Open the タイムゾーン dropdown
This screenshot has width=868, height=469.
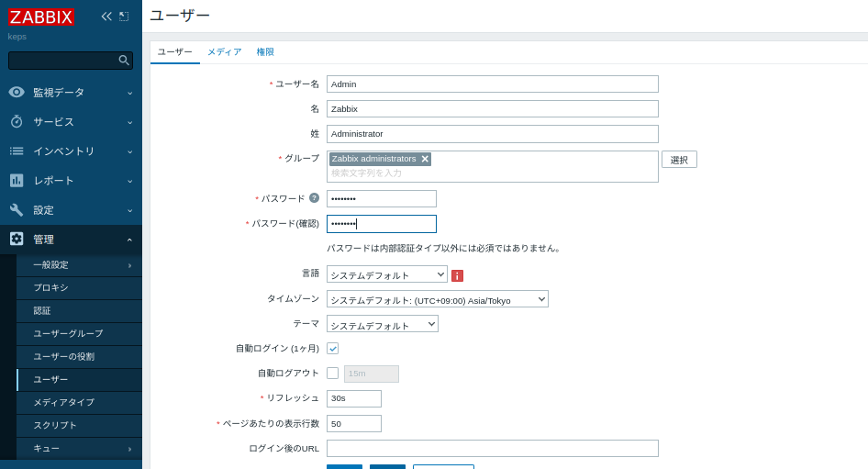pyautogui.click(x=438, y=299)
